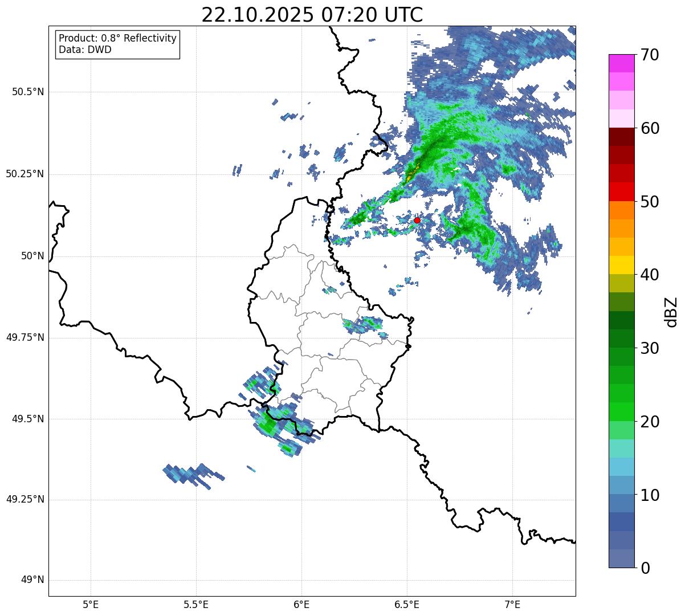Click the "49.75°N" latitude label
Screen dimensions: 685x616
coord(25,337)
